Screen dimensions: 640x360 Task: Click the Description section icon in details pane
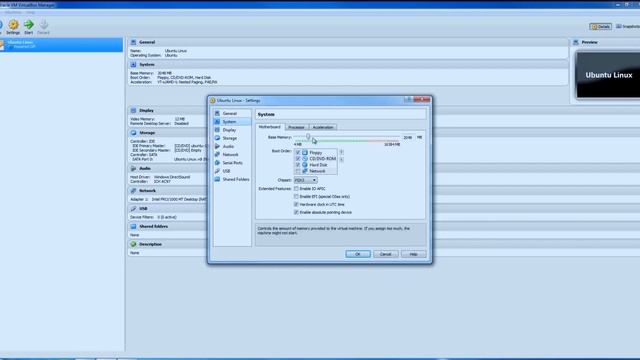coord(133,244)
